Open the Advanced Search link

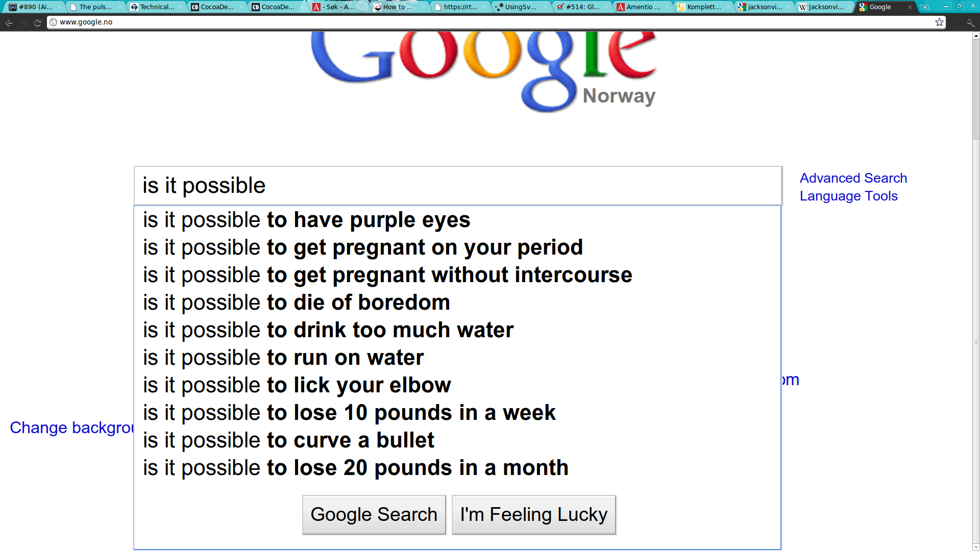click(x=853, y=178)
